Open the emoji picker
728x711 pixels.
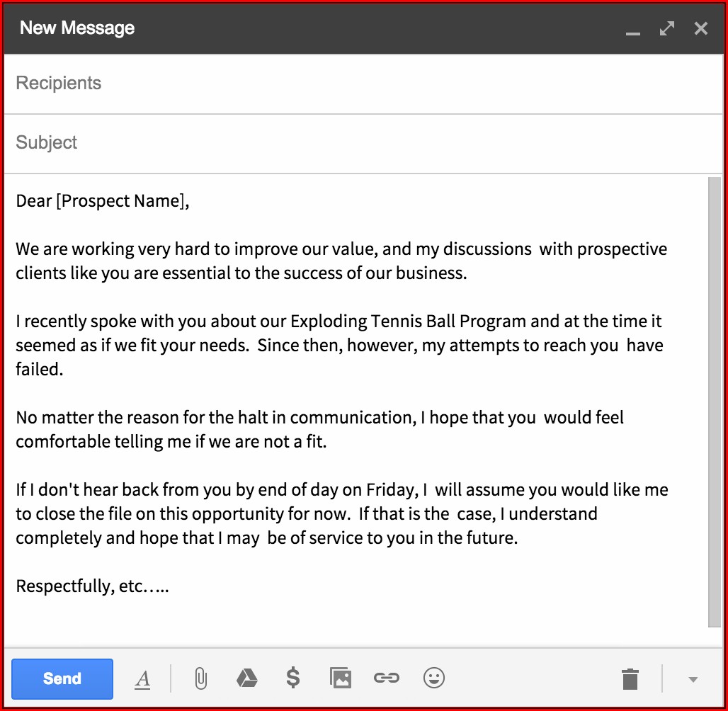tap(433, 678)
